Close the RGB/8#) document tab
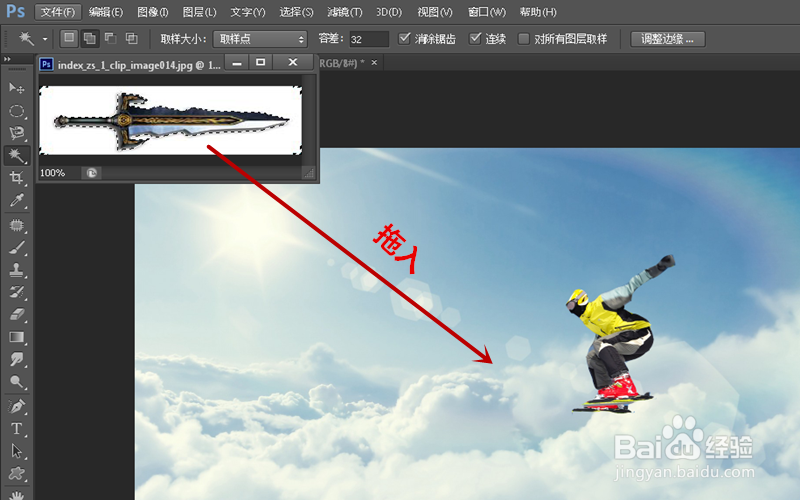800x500 pixels. tap(374, 62)
